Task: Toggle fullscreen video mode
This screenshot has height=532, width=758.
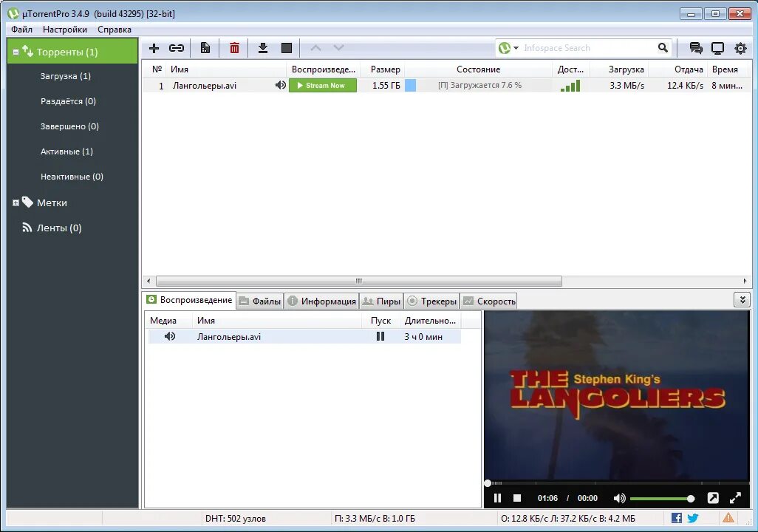Action: coord(735,498)
